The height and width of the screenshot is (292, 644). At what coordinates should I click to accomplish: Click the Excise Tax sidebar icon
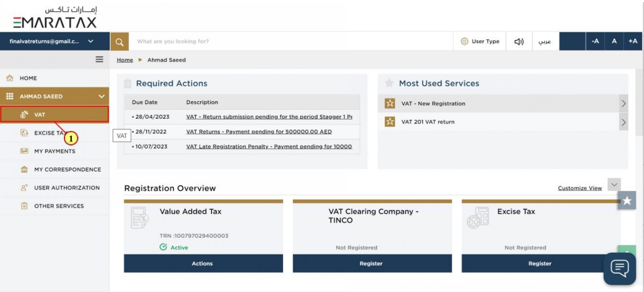click(x=25, y=133)
